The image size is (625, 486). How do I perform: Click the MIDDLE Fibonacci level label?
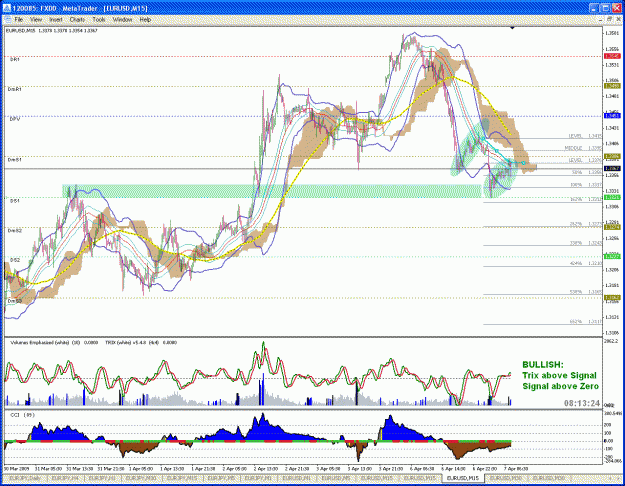coord(573,148)
